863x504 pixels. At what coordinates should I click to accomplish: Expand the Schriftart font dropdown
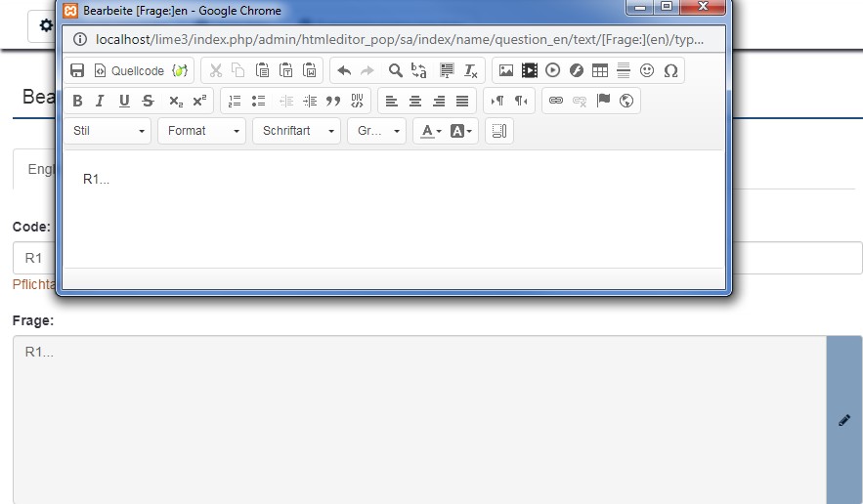(x=296, y=131)
